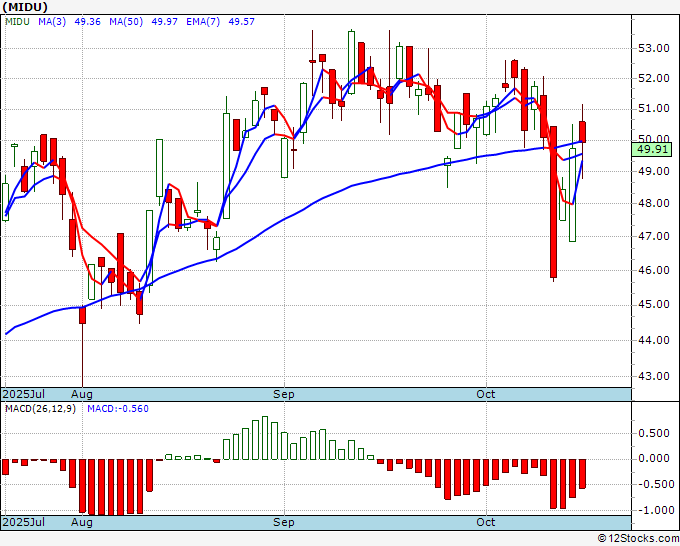Click the 51.00 price axis label

click(x=654, y=108)
